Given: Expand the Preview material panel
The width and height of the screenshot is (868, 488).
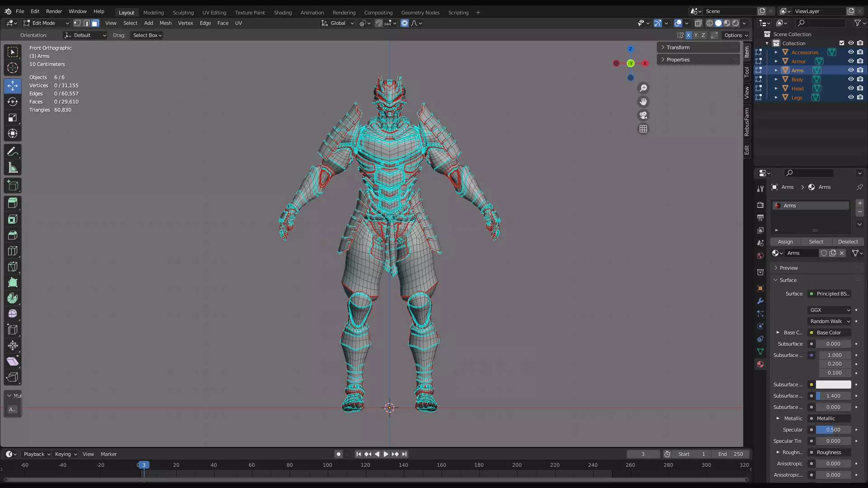Looking at the screenshot, I should pos(817,268).
